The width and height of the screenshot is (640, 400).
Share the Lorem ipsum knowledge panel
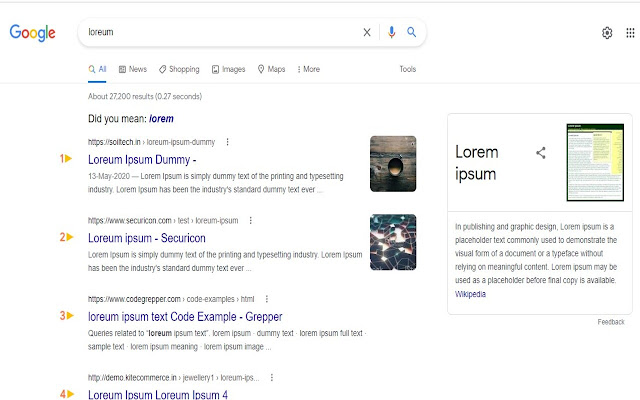[541, 153]
